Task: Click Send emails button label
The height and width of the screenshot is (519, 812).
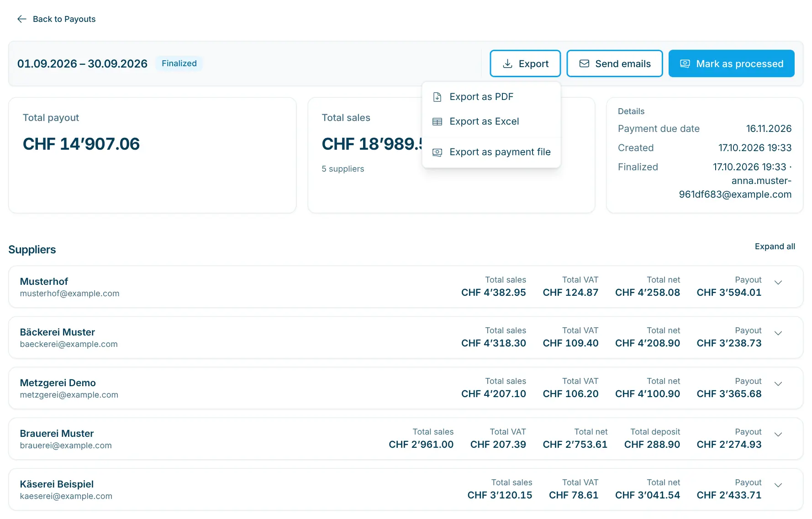Action: point(623,64)
